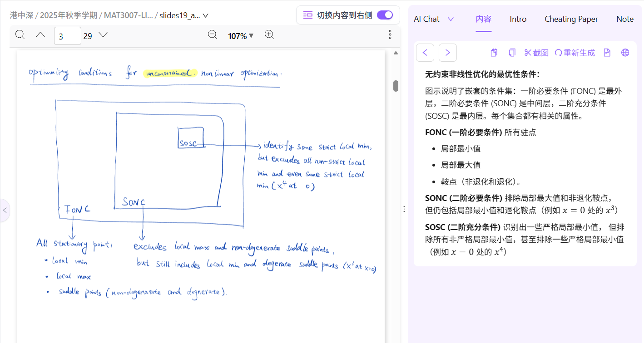Click the search magnifier icon in PDF toolbar
Image resolution: width=644 pixels, height=343 pixels.
pyautogui.click(x=20, y=35)
